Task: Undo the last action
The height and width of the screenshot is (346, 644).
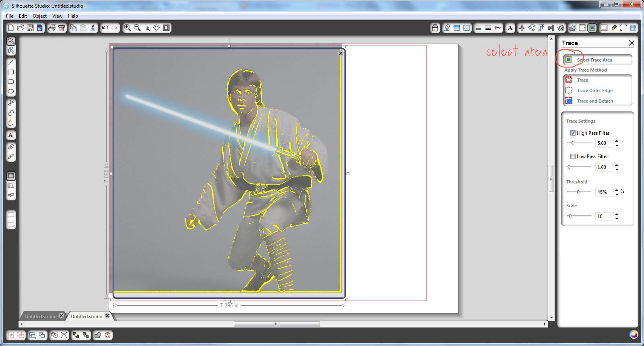Action: click(105, 28)
